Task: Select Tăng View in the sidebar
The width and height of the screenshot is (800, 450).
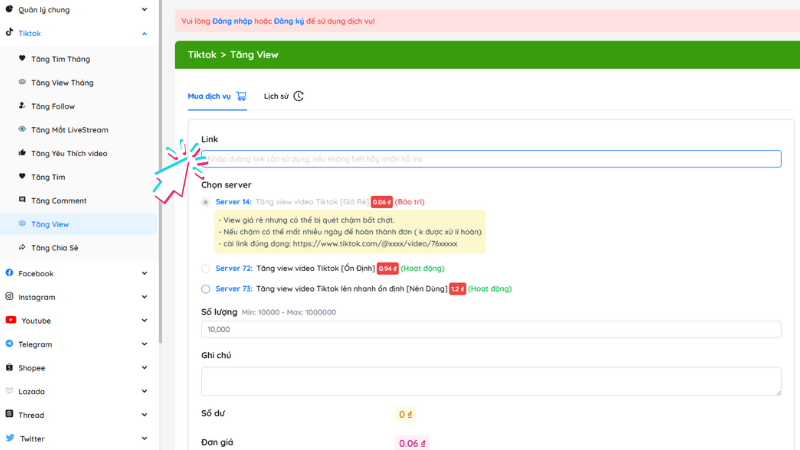Action: click(x=79, y=224)
